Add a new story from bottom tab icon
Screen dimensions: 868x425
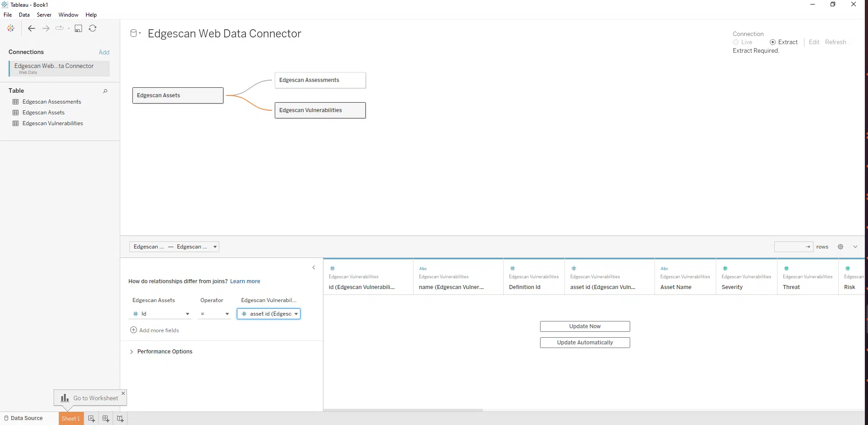click(x=120, y=419)
